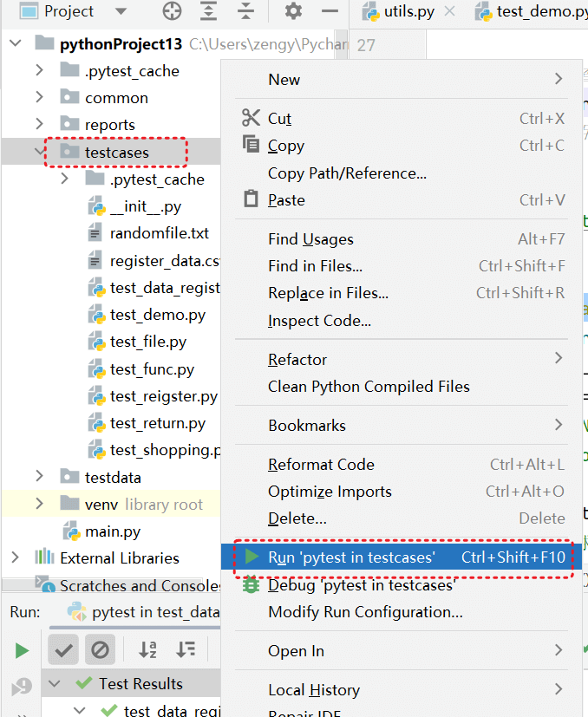Open the pytest in test_data run tab
The height and width of the screenshot is (717, 588).
(x=144, y=612)
